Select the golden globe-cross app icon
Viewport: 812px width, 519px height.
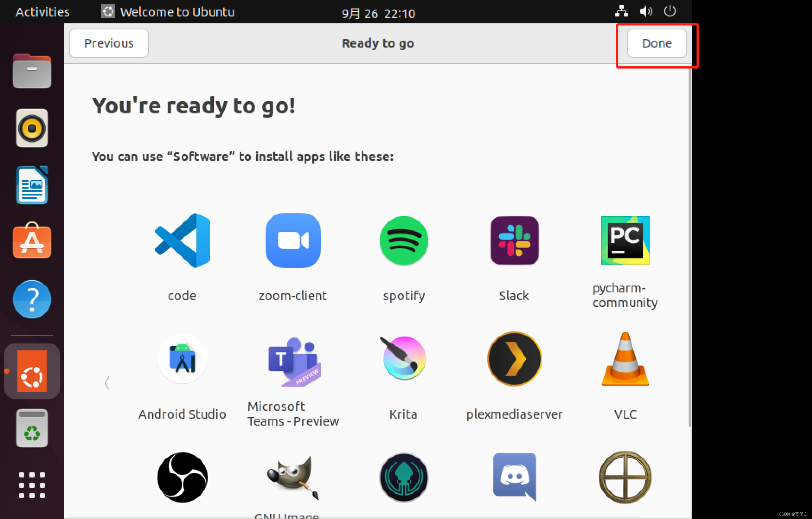(625, 477)
